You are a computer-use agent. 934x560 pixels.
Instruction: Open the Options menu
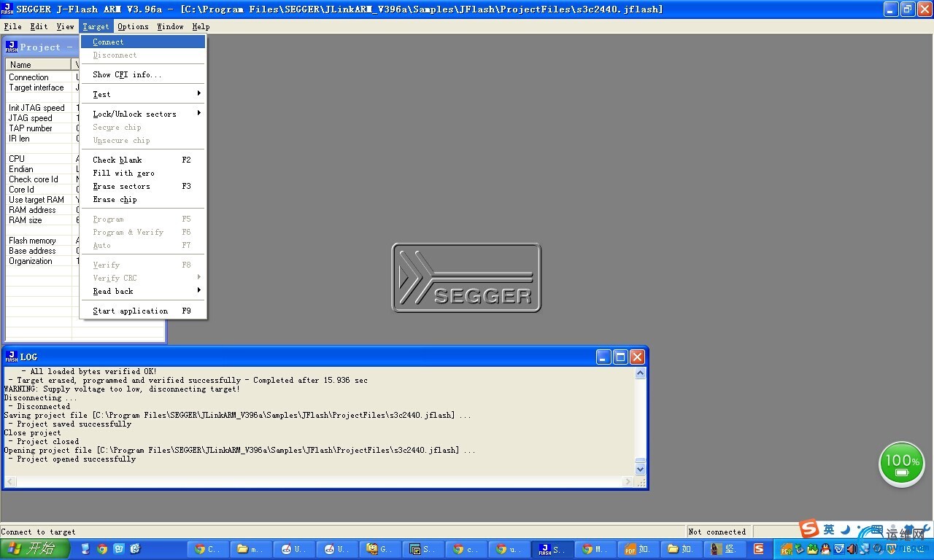click(133, 26)
